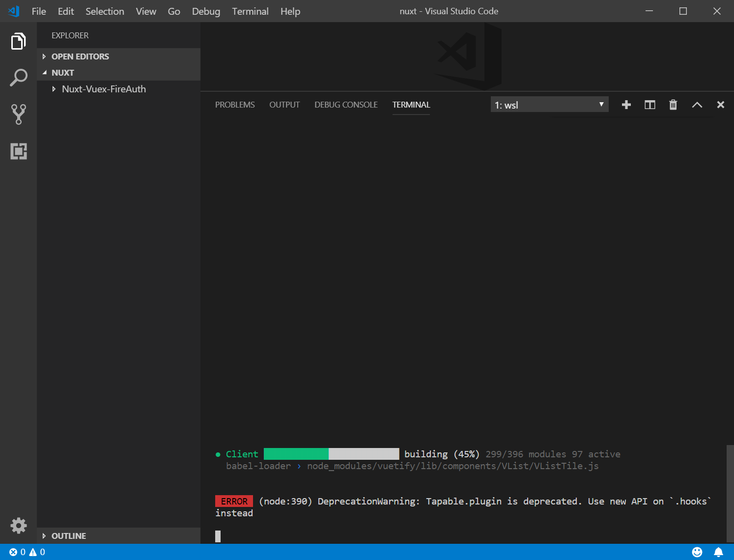Click 'building (45%)' text in the terminal
Viewport: 734px width, 560px height.
(442, 454)
